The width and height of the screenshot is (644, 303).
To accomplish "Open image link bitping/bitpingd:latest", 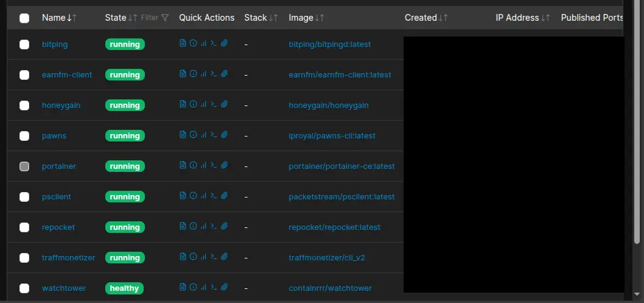I will pyautogui.click(x=330, y=45).
